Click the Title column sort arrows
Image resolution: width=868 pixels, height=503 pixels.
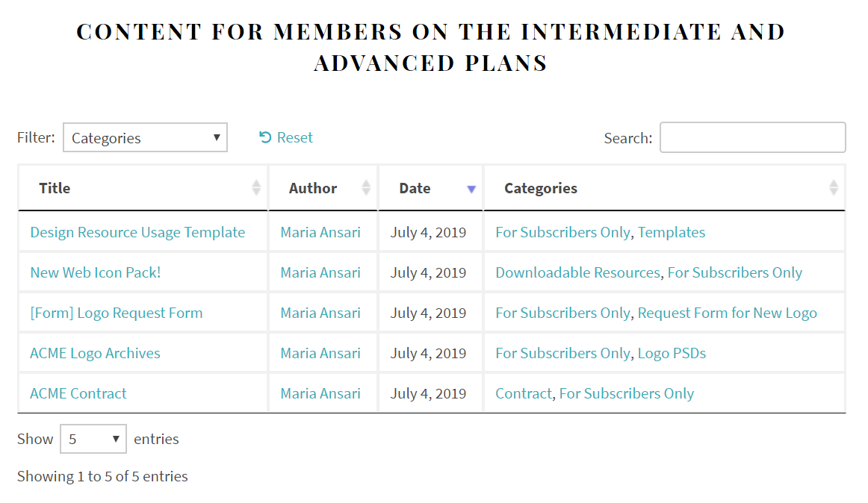click(255, 187)
